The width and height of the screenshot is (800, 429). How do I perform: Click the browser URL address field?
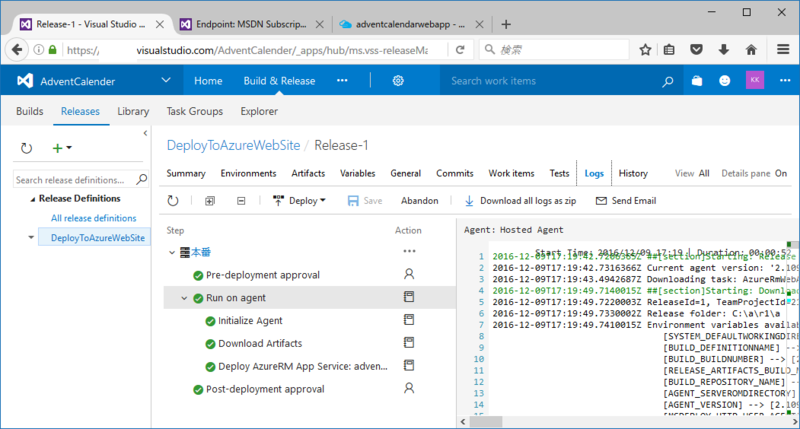coord(255,49)
